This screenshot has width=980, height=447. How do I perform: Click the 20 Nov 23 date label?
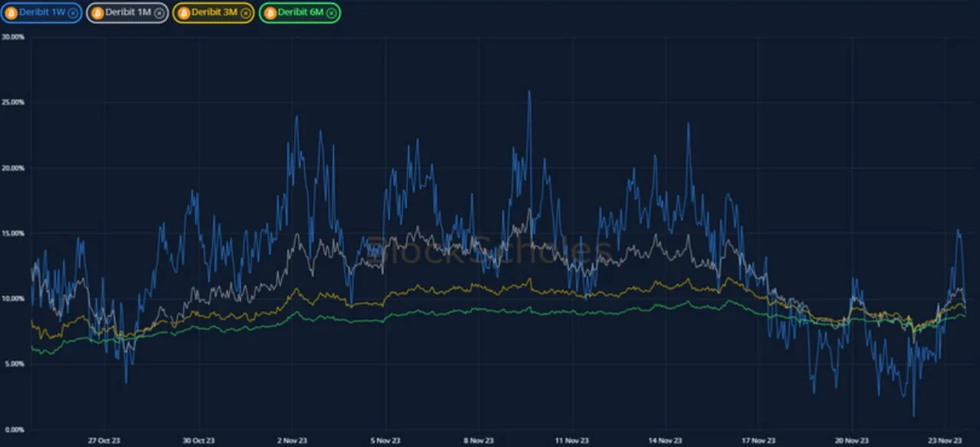click(852, 440)
